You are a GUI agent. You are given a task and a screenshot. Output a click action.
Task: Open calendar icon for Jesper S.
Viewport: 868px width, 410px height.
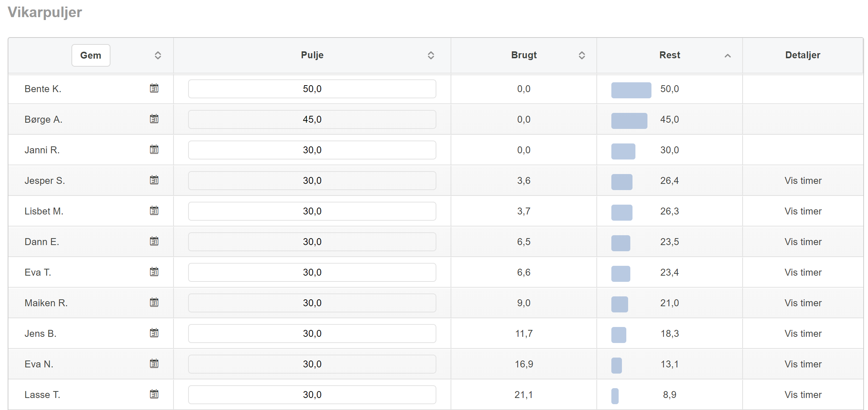(x=154, y=180)
